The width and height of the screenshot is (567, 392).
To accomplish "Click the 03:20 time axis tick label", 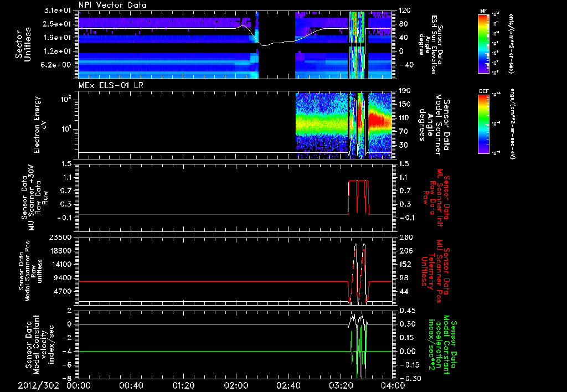I will click(x=342, y=385).
